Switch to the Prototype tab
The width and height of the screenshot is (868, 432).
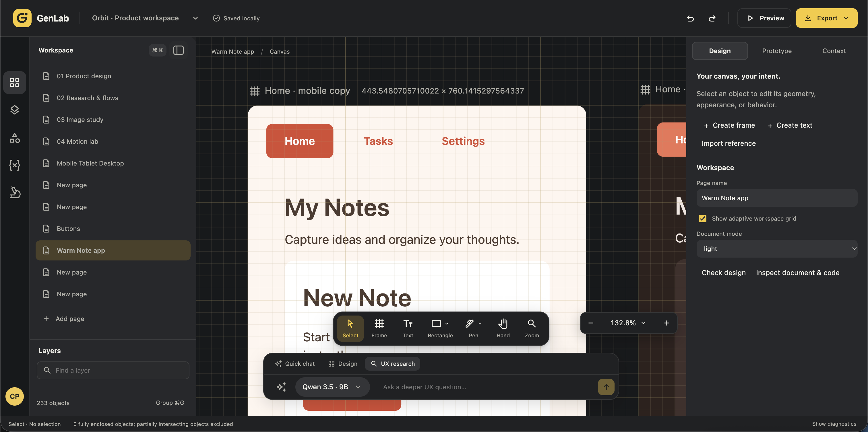[x=777, y=51]
